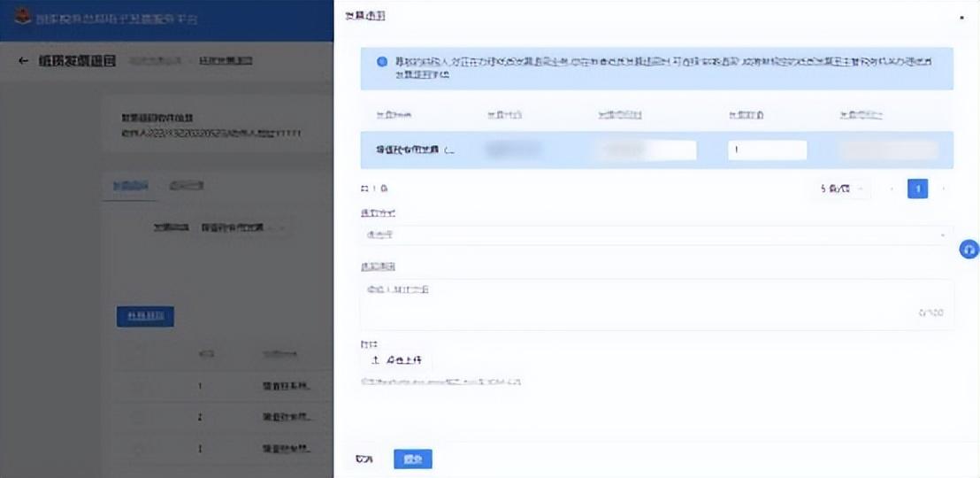980x478 pixels.
Task: Go to the next page in dialog pagination
Action: [x=943, y=189]
